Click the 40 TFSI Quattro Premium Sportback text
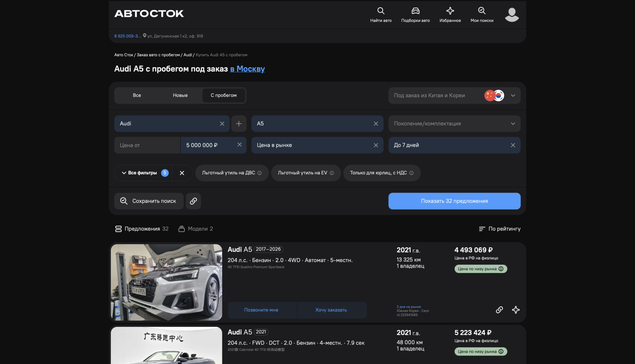The image size is (635, 364). [x=256, y=267]
